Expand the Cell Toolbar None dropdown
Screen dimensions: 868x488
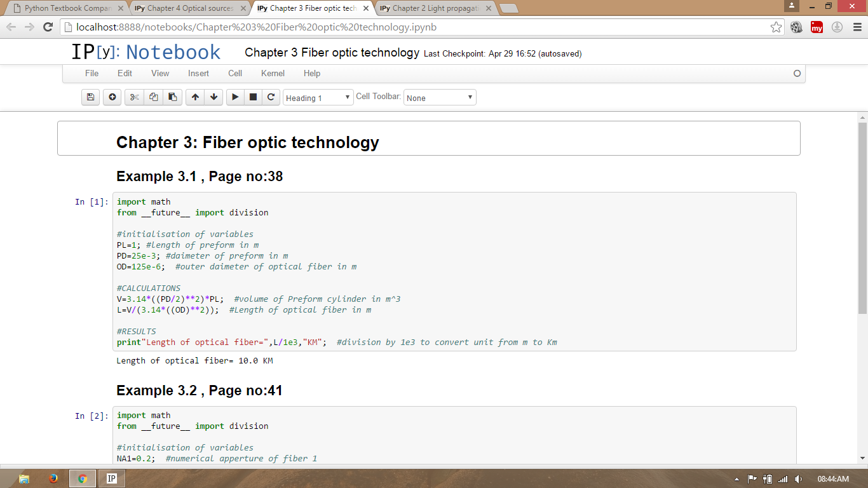pos(440,98)
